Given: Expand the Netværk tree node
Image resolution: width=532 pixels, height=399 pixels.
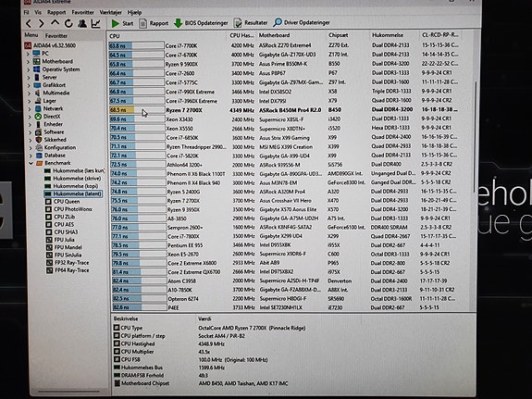Looking at the screenshot, I should [30, 109].
